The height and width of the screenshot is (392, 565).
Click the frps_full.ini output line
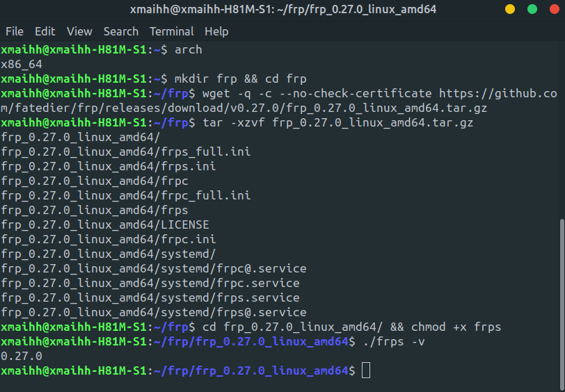(x=126, y=152)
